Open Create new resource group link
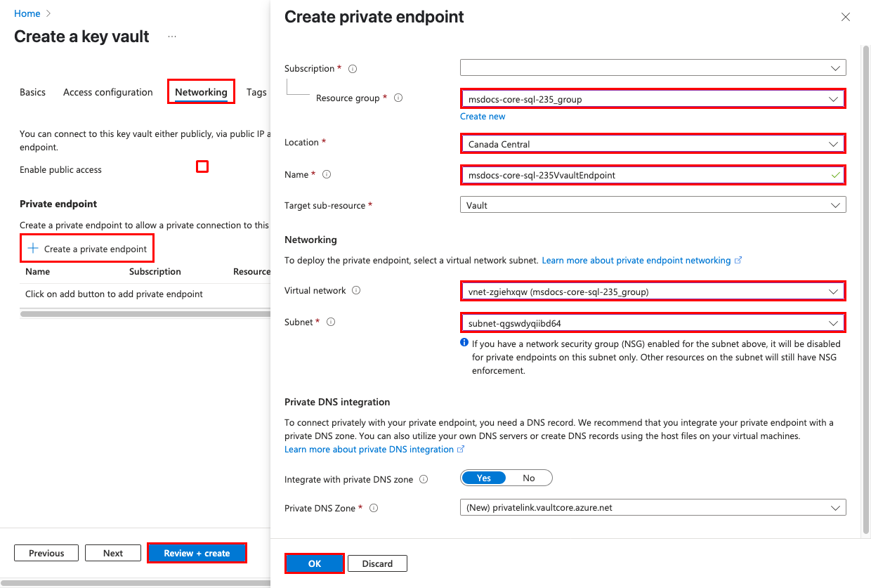871x588 pixels. click(483, 116)
